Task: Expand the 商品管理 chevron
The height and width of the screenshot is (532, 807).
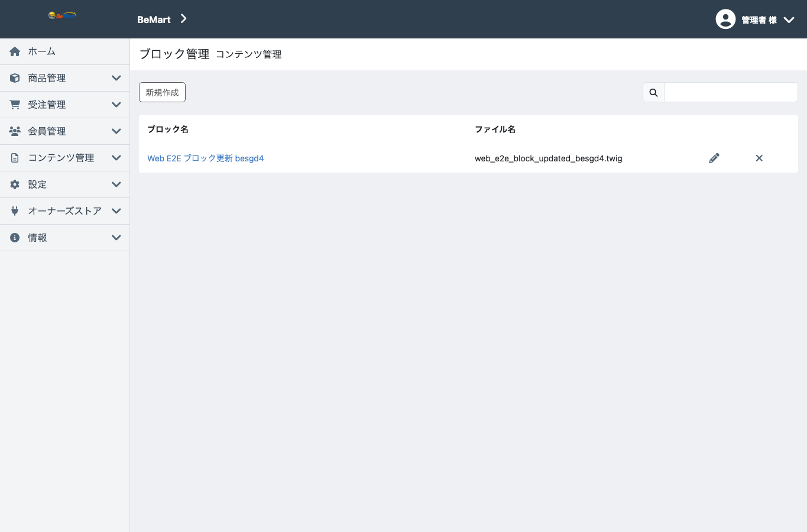Action: 116,78
